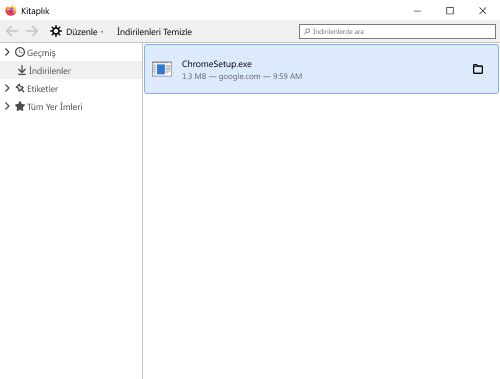The image size is (500, 379).
Task: Click the back arrow in the toolbar
Action: coord(12,31)
